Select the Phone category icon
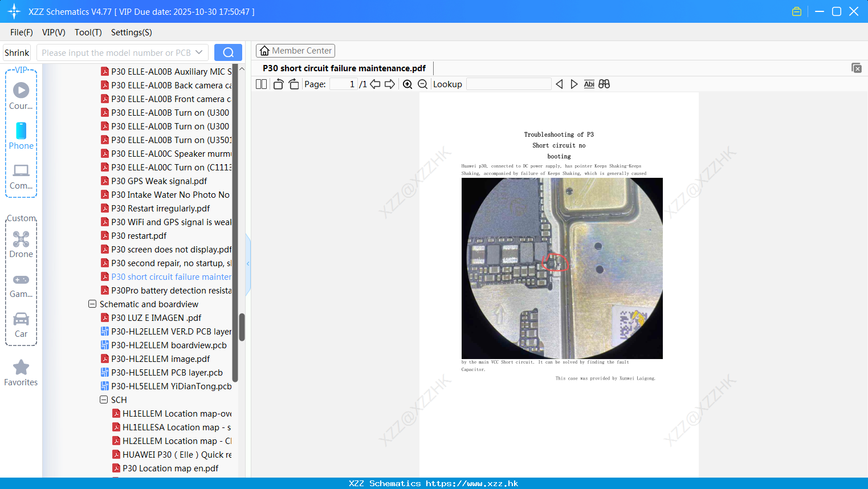Viewport: 868px width, 489px height. coord(21,136)
